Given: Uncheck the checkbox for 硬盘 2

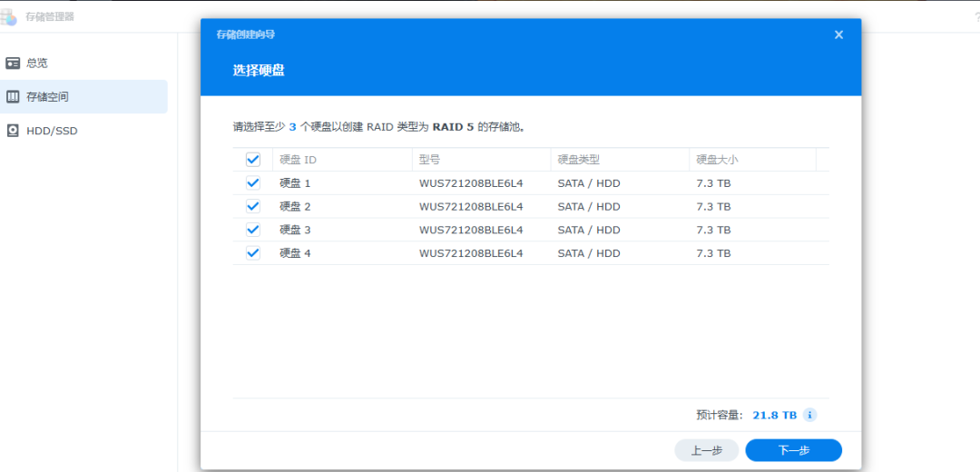Looking at the screenshot, I should coord(253,207).
